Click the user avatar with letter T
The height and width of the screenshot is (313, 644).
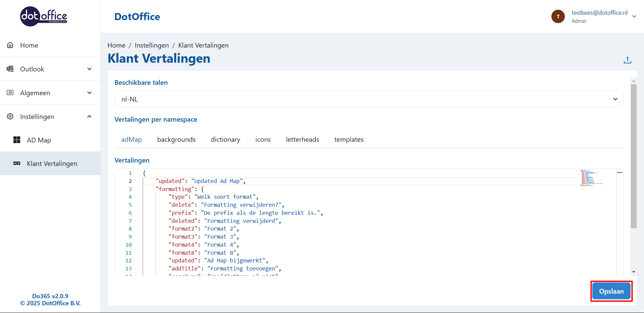tap(558, 16)
